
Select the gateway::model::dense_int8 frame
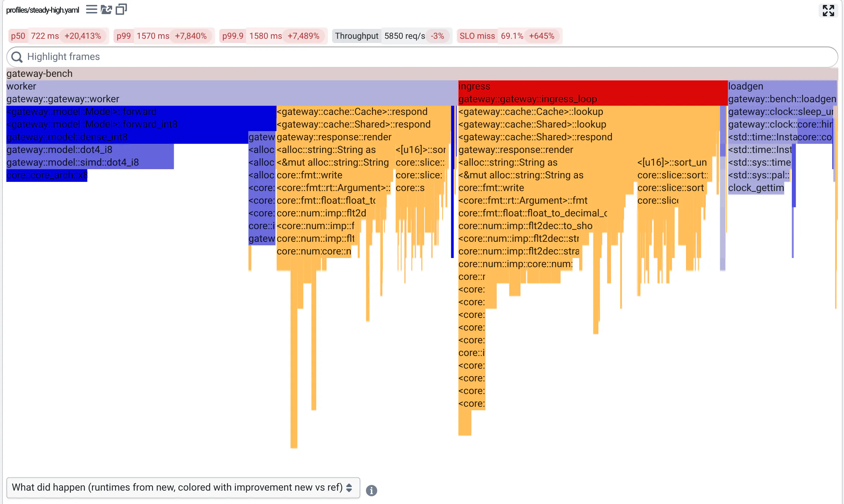pos(127,137)
